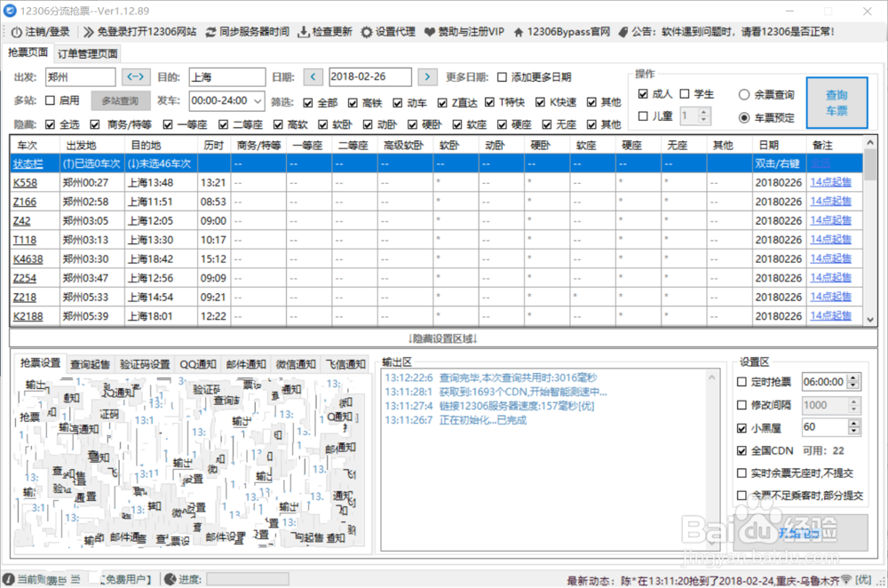Toggle 儿童 passenger checkbox
Screen dimensions: 888x588
[x=643, y=116]
